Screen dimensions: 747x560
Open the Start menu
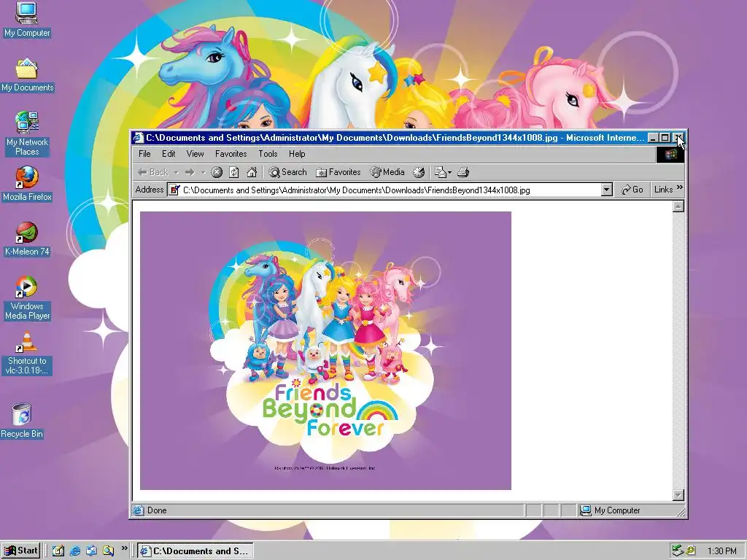tap(20, 551)
